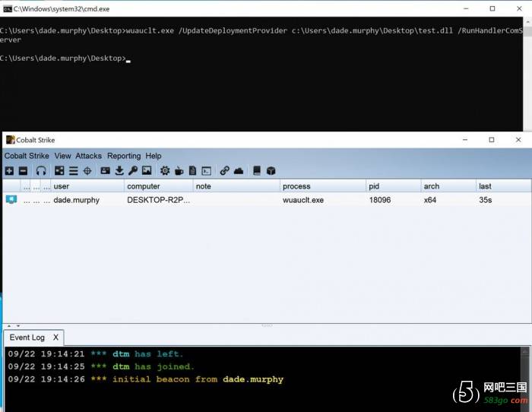Maximize the Cobalt Strike window
The image size is (532, 412).
pyautogui.click(x=492, y=140)
